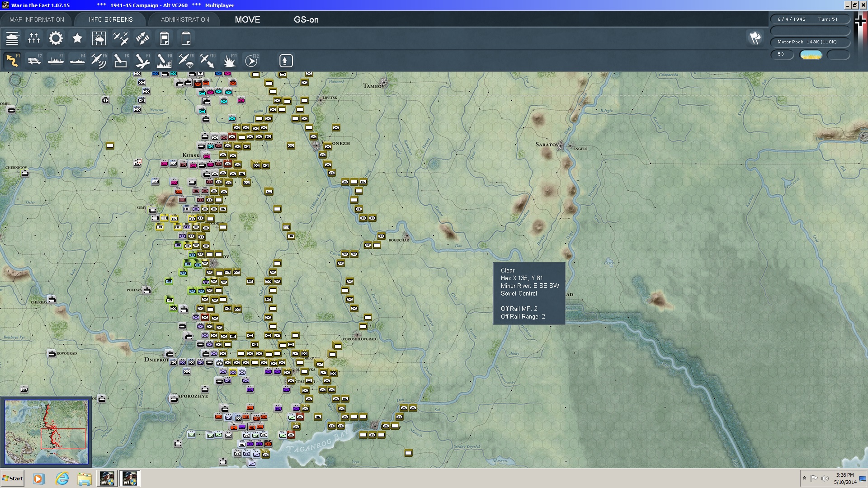Select the F4 amphibious transport mode
The width and height of the screenshot is (868, 488).
pyautogui.click(x=77, y=61)
